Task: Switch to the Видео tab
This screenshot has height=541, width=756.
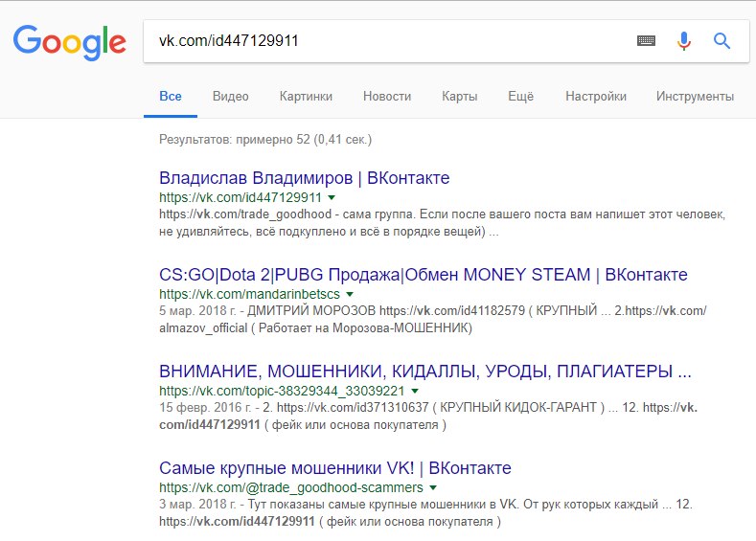Action: coord(231,97)
